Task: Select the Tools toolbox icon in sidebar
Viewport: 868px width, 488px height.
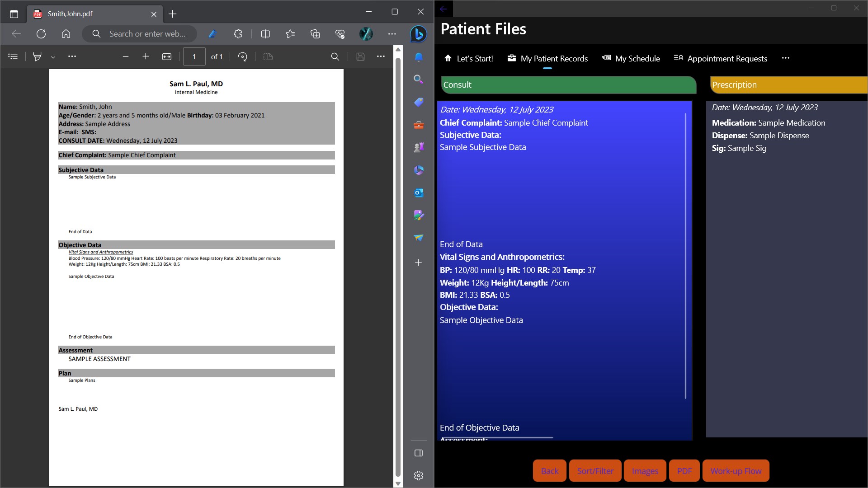Action: tap(418, 125)
